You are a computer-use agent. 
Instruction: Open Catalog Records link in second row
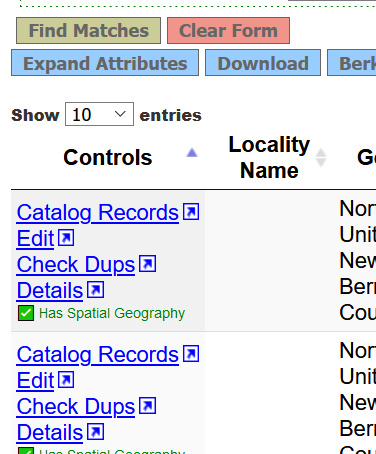[x=98, y=354]
